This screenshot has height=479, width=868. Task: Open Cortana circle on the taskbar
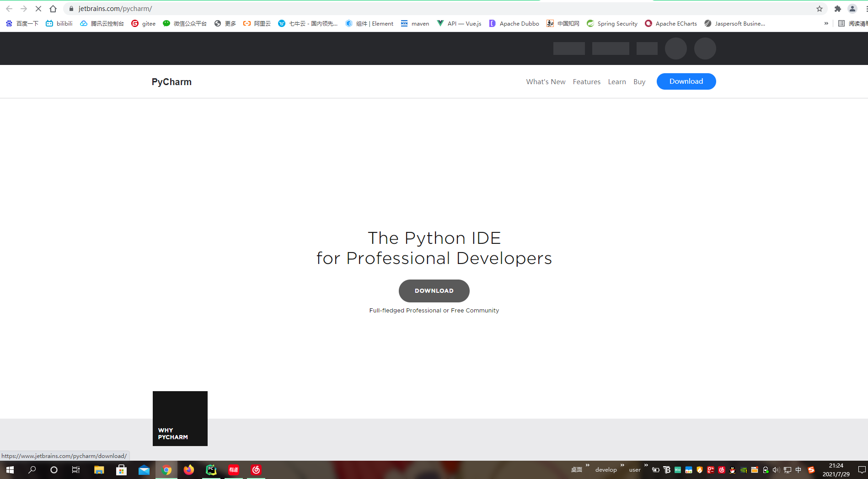pos(54,470)
